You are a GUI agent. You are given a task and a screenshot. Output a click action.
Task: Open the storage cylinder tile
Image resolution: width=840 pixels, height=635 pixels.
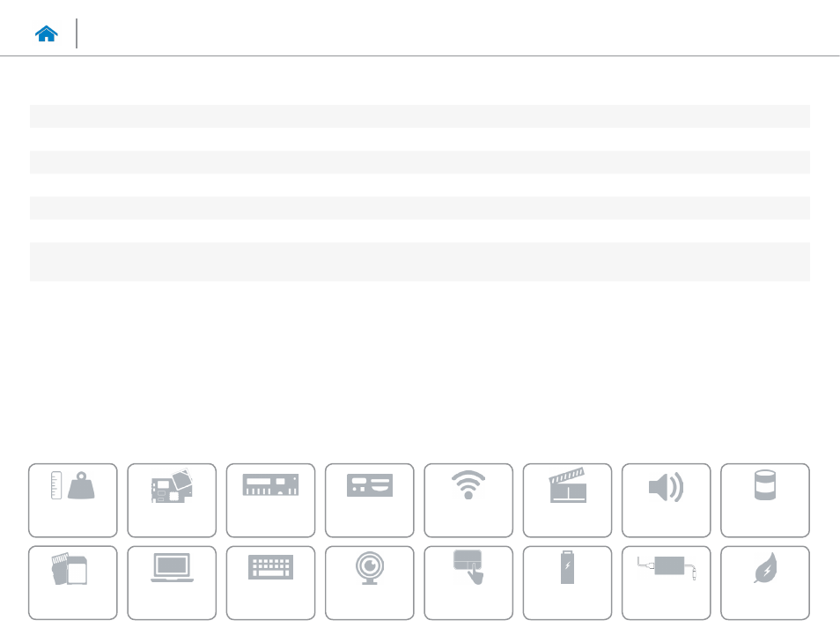point(765,500)
